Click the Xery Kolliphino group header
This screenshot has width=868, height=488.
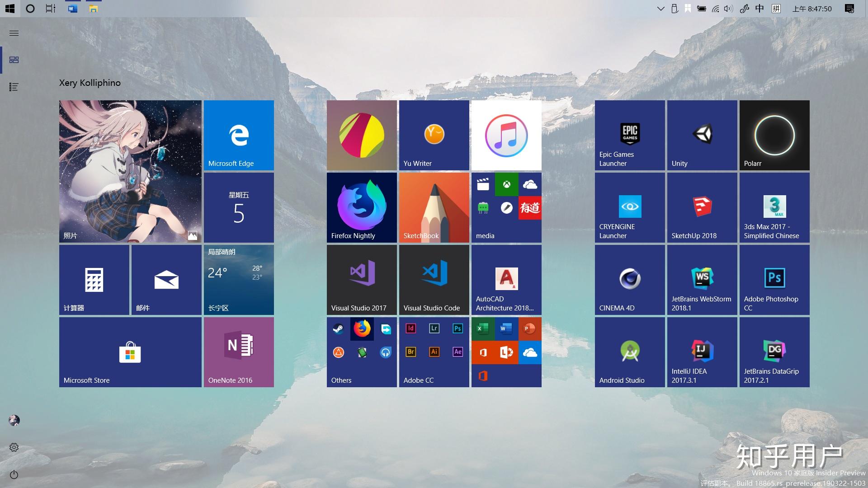90,83
